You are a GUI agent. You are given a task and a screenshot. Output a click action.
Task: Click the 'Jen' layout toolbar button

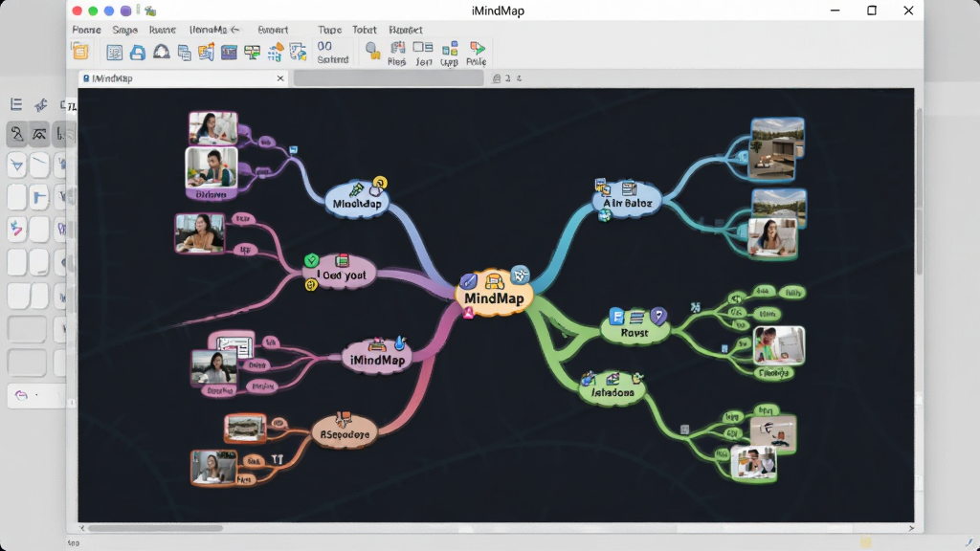coord(423,54)
